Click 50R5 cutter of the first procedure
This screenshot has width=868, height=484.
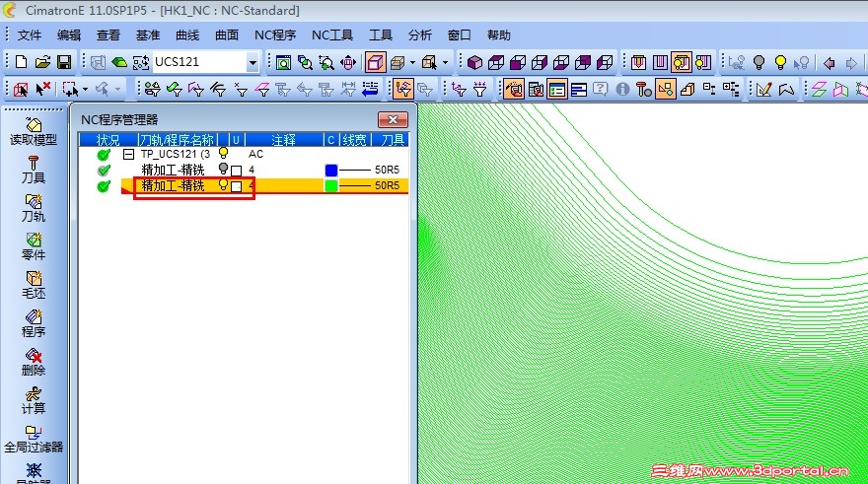(x=387, y=170)
